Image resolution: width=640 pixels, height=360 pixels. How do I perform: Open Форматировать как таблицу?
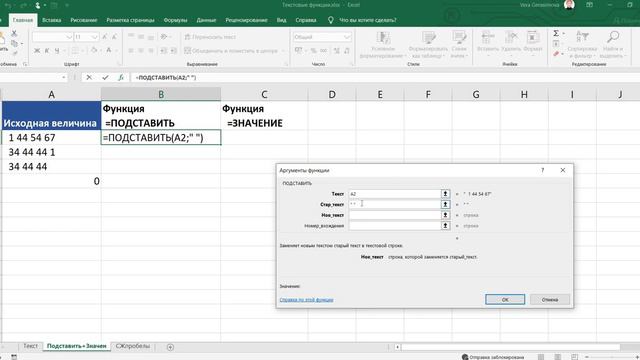(428, 44)
